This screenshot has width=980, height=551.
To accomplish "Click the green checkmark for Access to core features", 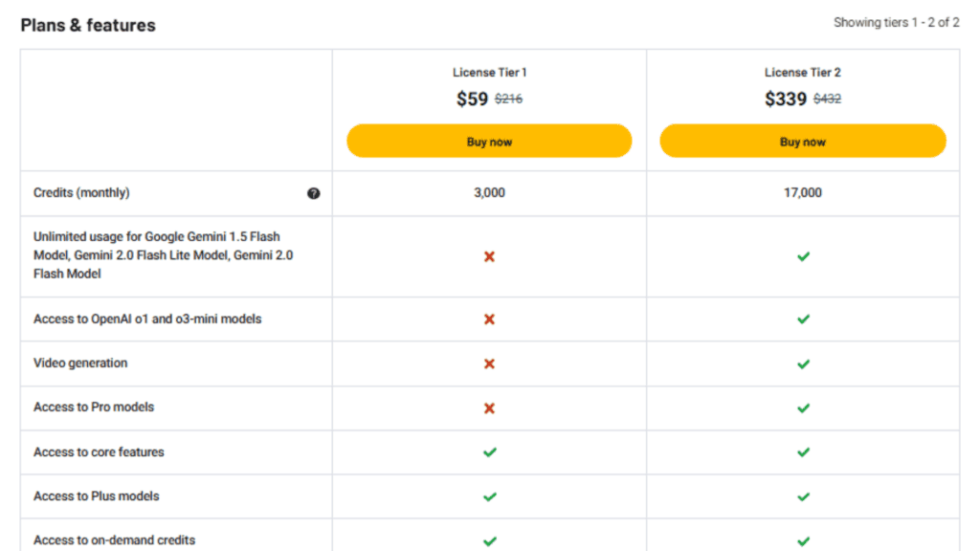I will (489, 452).
